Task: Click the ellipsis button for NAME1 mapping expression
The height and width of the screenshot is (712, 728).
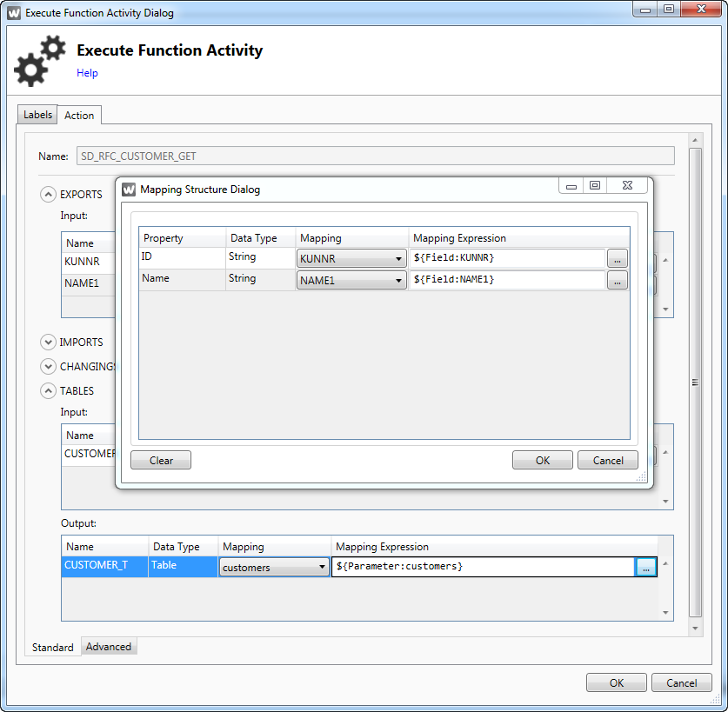Action: [617, 280]
